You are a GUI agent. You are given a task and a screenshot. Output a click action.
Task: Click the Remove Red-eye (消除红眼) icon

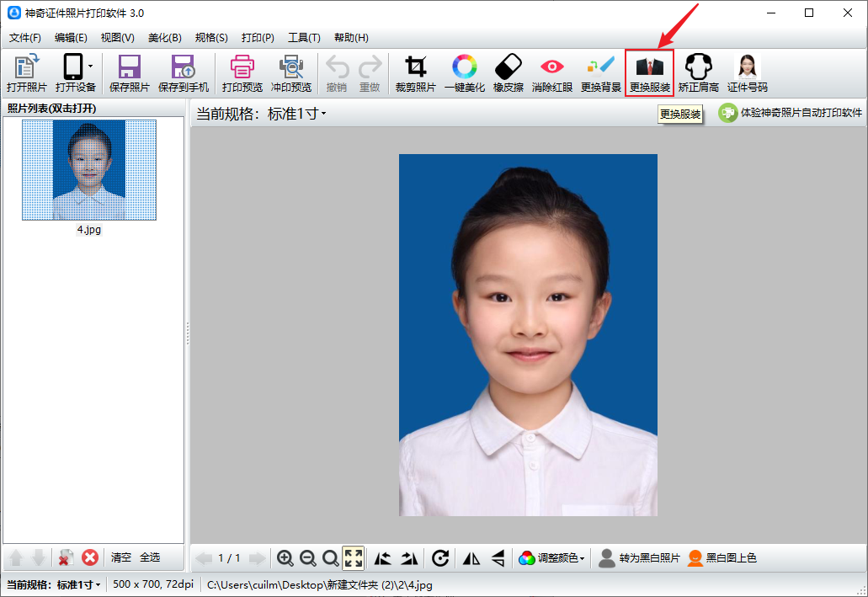pos(552,73)
